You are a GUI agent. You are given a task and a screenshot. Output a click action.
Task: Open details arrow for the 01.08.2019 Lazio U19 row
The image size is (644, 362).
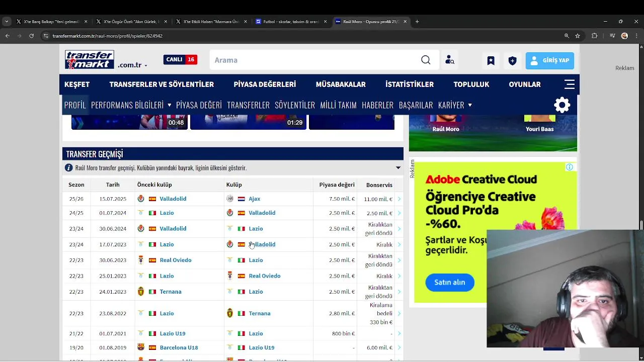coord(399,348)
